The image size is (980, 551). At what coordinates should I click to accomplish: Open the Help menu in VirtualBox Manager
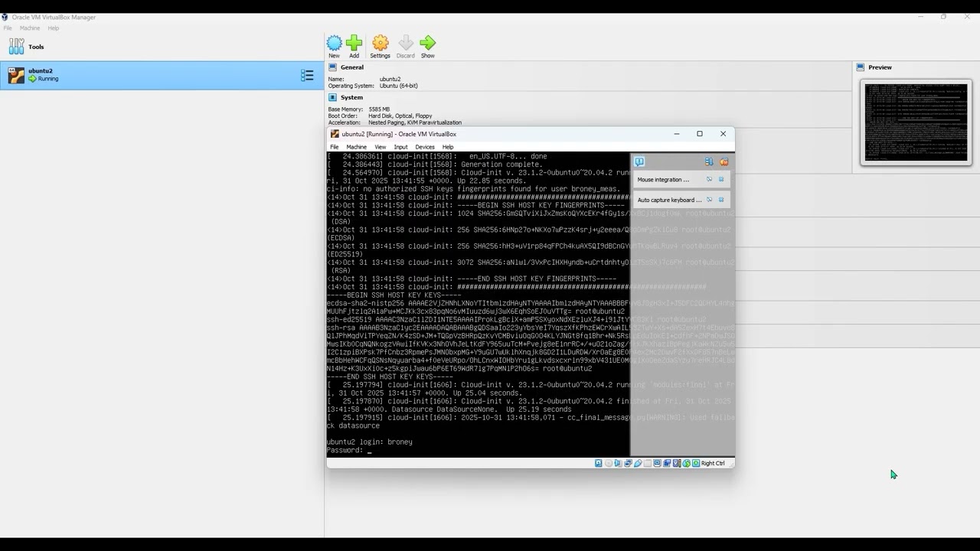54,28
